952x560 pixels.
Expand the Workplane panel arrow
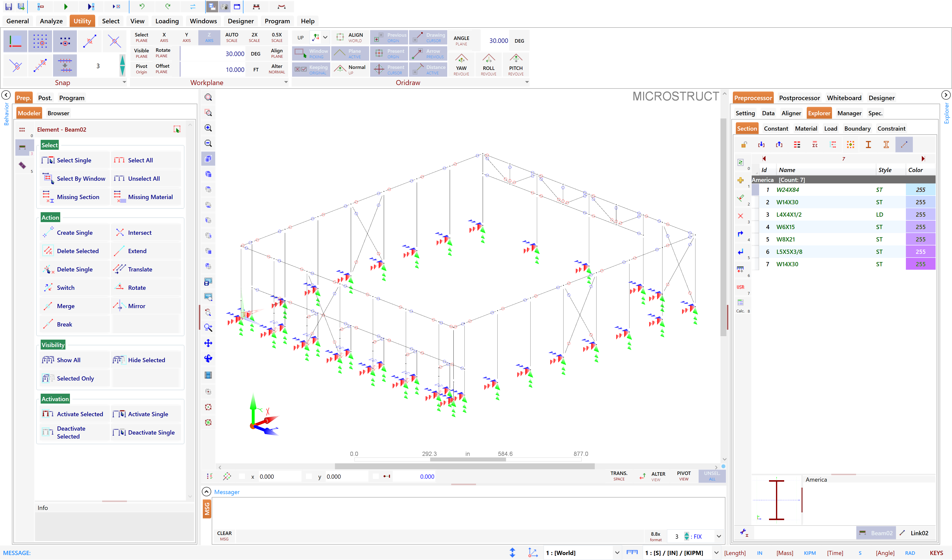pos(286,82)
